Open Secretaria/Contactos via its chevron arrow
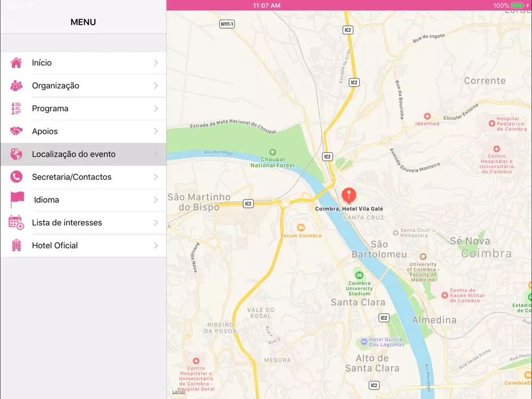Screen dimensions: 532x399 tap(156, 177)
